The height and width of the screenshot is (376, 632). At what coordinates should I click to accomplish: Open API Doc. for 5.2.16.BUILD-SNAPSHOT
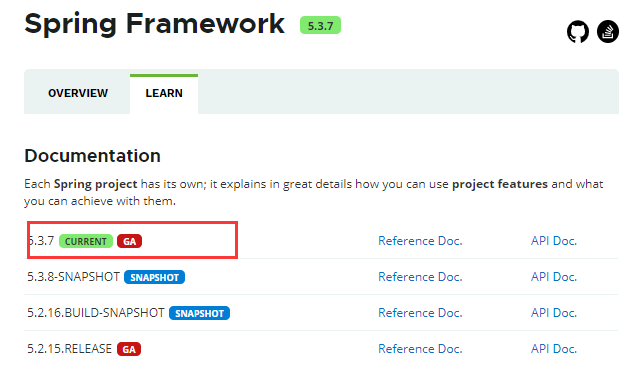point(554,313)
